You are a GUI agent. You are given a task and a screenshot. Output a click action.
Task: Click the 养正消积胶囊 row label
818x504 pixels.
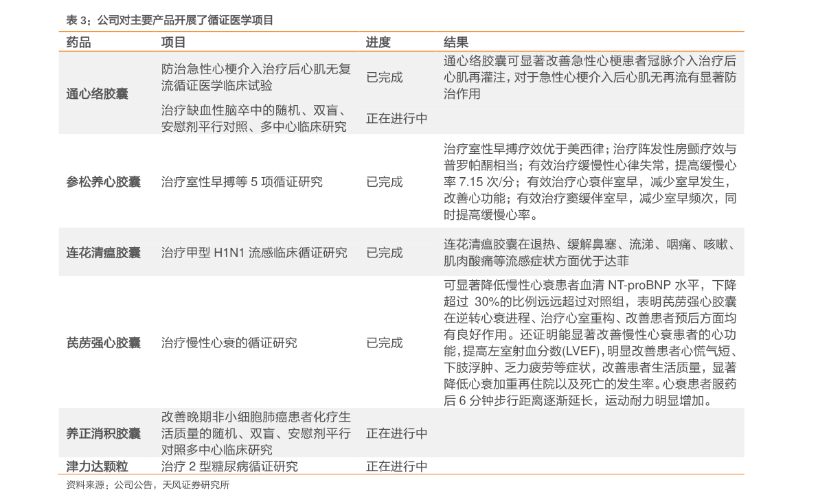click(102, 433)
